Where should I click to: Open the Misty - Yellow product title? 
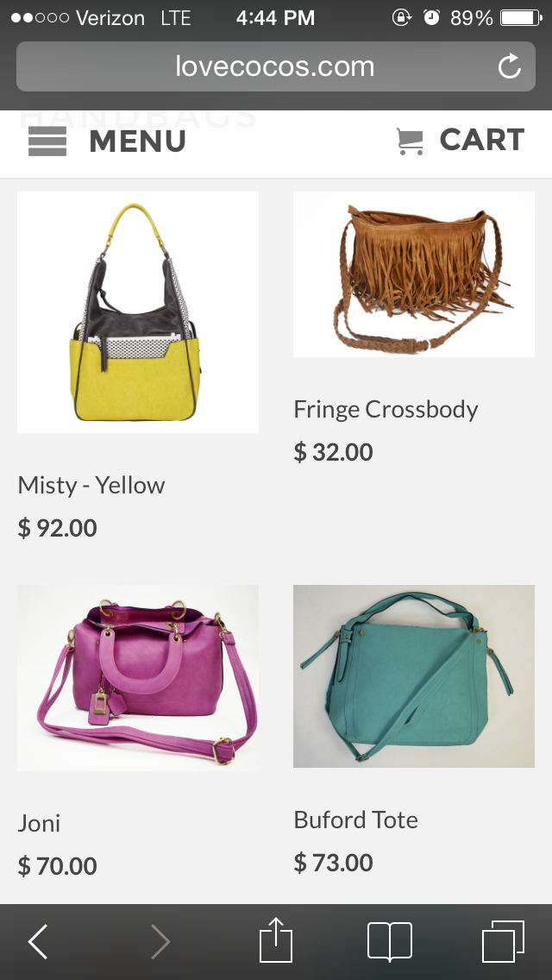pos(91,485)
